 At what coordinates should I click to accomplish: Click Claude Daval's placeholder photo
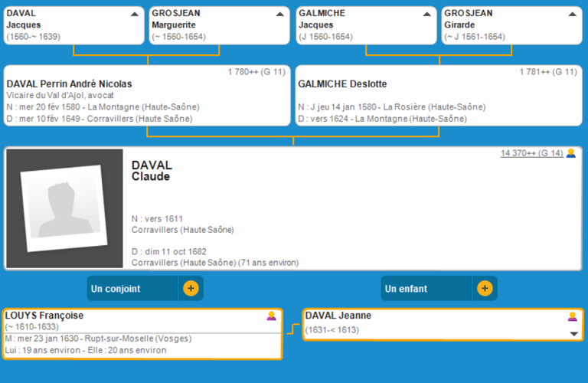64,208
